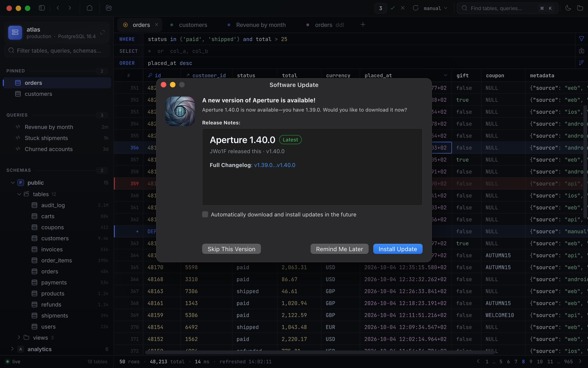Open Stuck shipments query
The width and height of the screenshot is (588, 368).
(57, 138)
